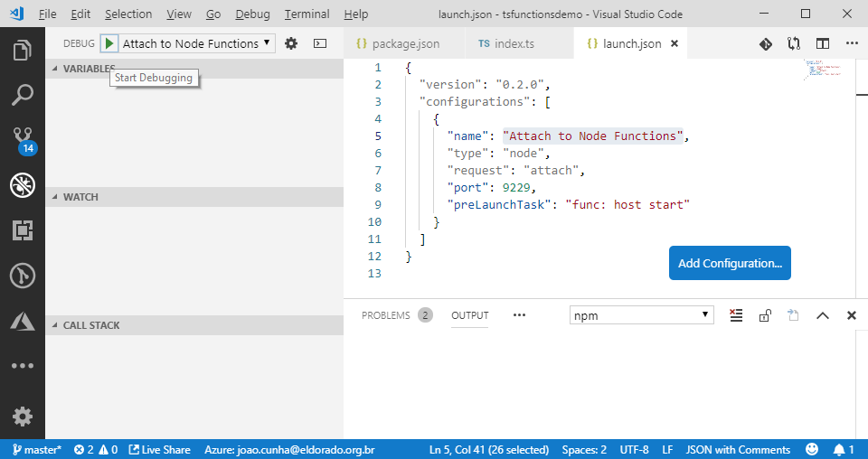
Task: Collapse the WATCH section
Action: tap(194, 197)
